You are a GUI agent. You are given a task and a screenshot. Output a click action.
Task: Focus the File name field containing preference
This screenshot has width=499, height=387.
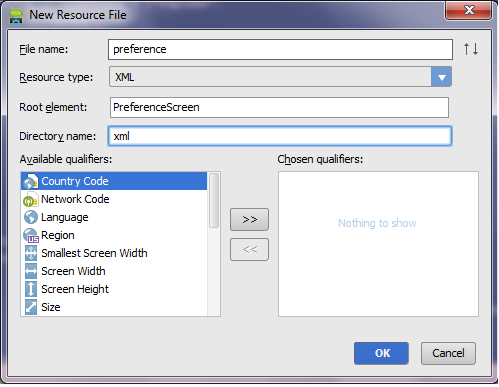click(280, 49)
